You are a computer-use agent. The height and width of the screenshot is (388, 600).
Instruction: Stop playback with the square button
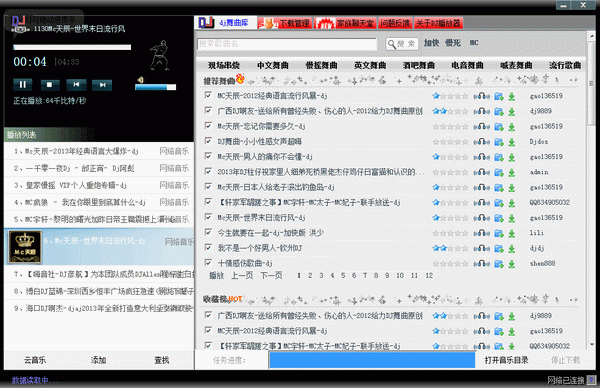50,85
